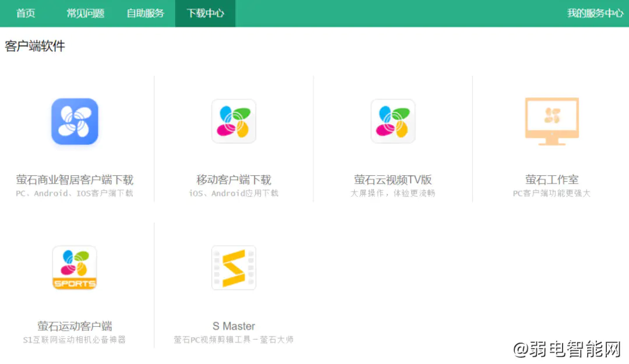Open the 萤石商业智居客户端下载 title link
This screenshot has width=629, height=364.
pos(75,179)
